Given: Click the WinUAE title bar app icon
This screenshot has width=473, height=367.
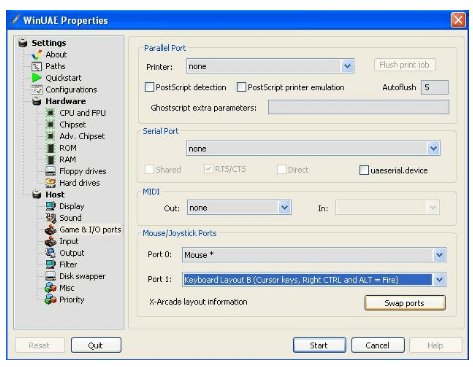Looking at the screenshot, I should [15, 20].
